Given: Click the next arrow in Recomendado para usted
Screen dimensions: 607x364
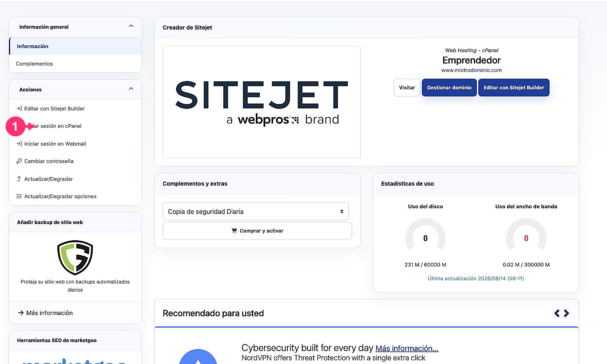Looking at the screenshot, I should coord(567,313).
